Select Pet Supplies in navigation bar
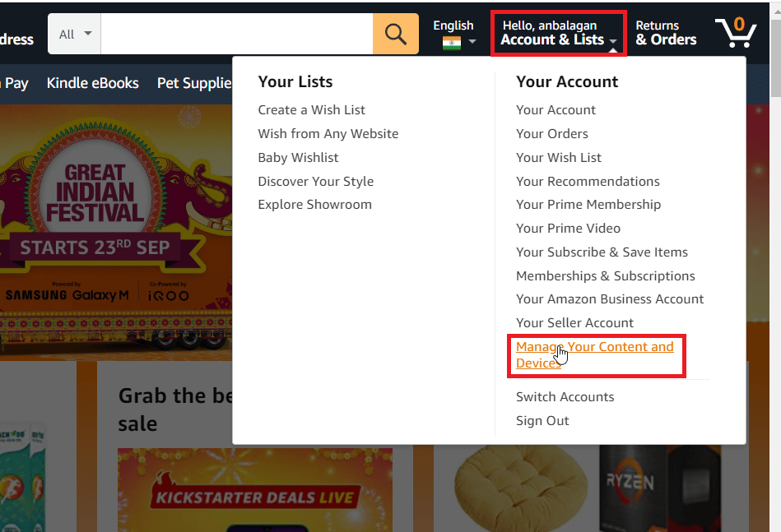 (195, 83)
